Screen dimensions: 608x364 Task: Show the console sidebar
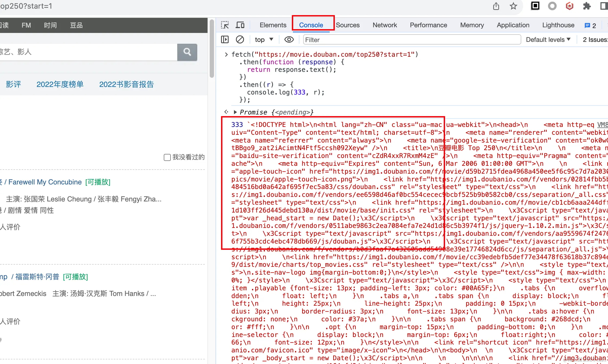coord(225,40)
